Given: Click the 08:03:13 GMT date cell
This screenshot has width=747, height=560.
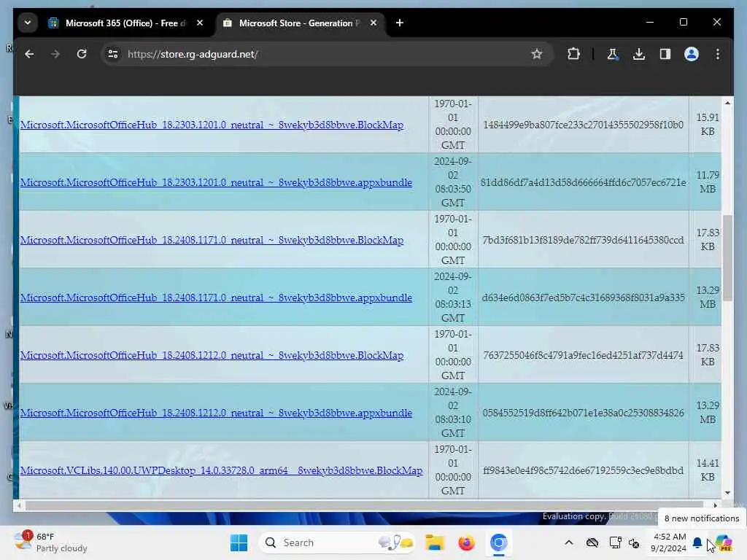Looking at the screenshot, I should (452, 297).
